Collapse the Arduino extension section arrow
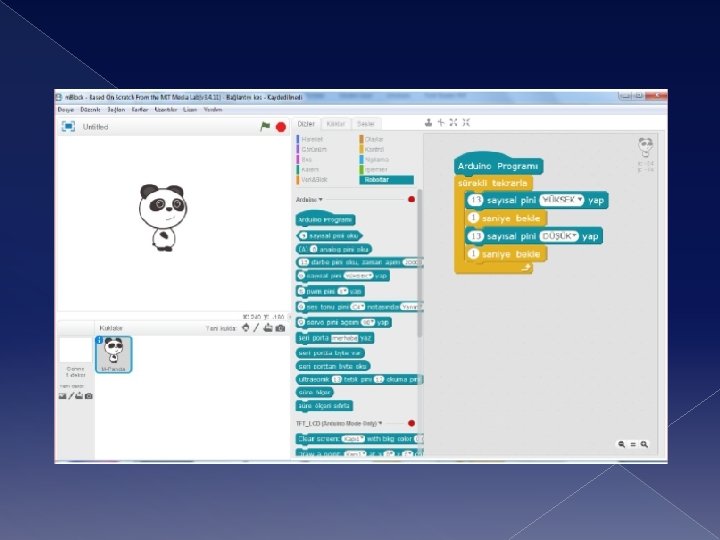The width and height of the screenshot is (720, 540). 321,199
